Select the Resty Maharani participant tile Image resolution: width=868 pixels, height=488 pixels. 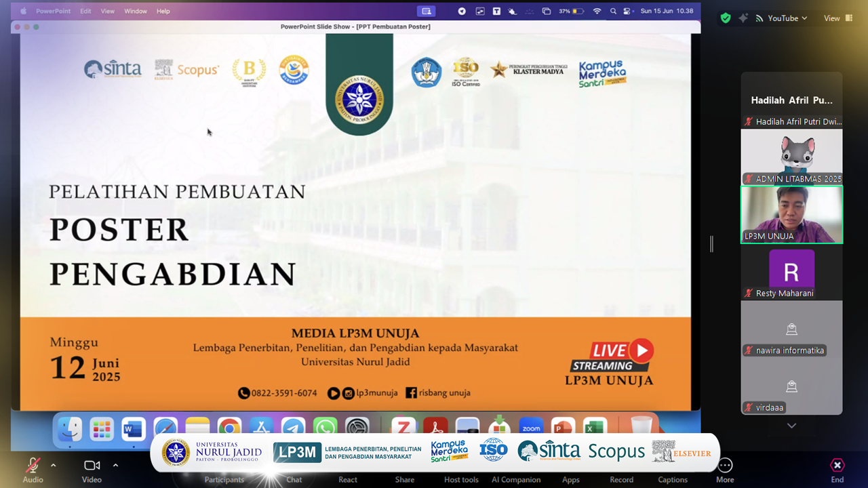click(x=791, y=272)
